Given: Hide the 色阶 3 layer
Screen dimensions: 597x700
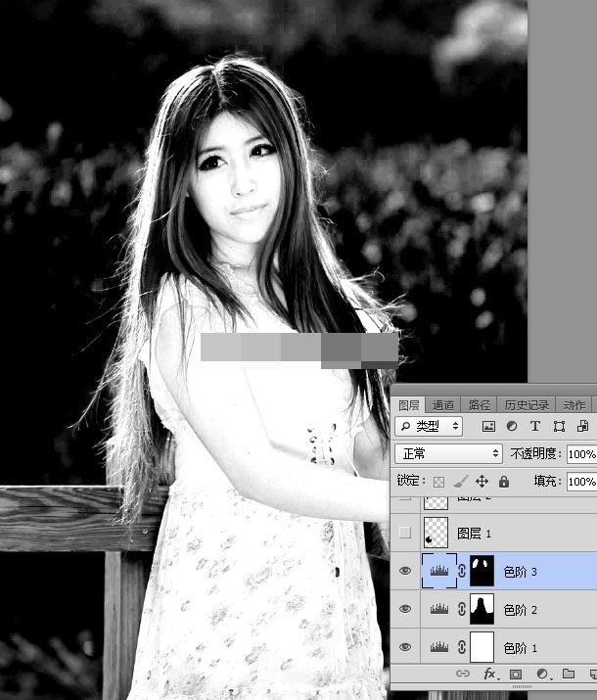Looking at the screenshot, I should (x=405, y=572).
